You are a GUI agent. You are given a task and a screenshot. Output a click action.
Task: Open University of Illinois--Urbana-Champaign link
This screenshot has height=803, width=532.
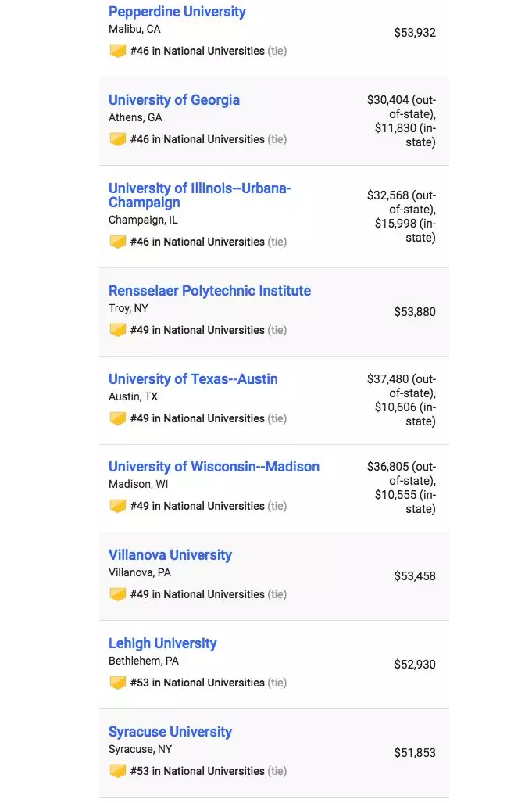199,195
